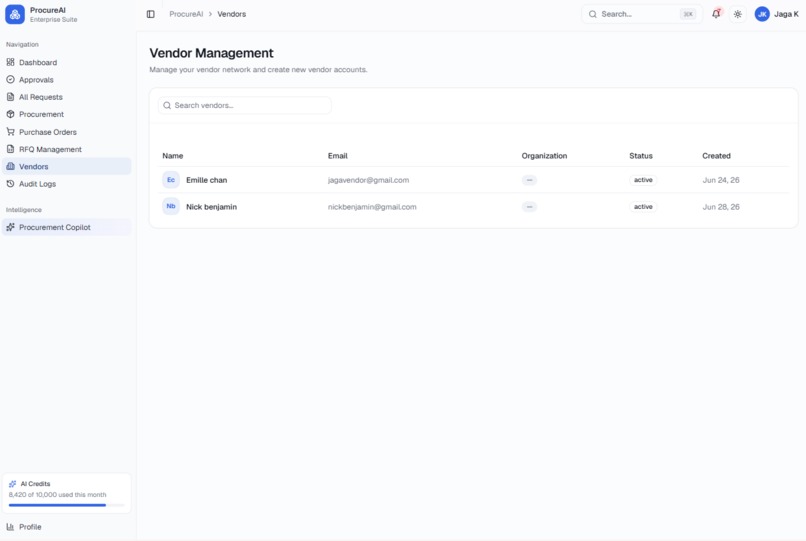This screenshot has width=806, height=541.
Task: Select the Emille chan vendor name
Action: tap(206, 180)
